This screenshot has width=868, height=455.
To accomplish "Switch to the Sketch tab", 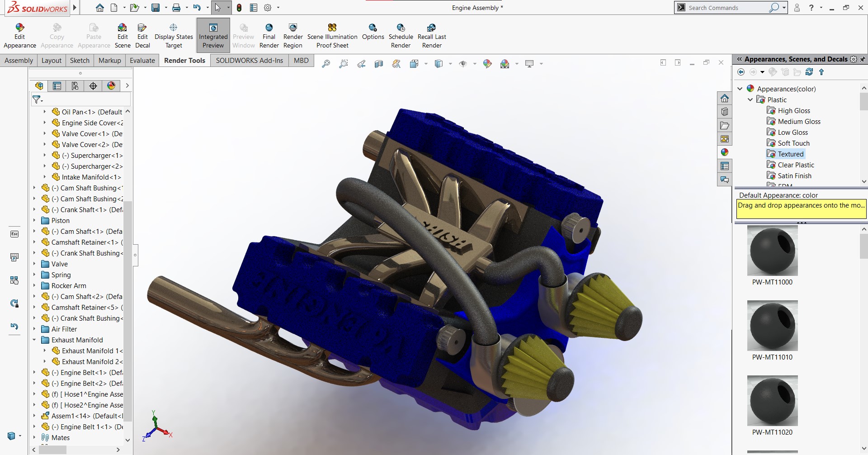I will click(80, 60).
